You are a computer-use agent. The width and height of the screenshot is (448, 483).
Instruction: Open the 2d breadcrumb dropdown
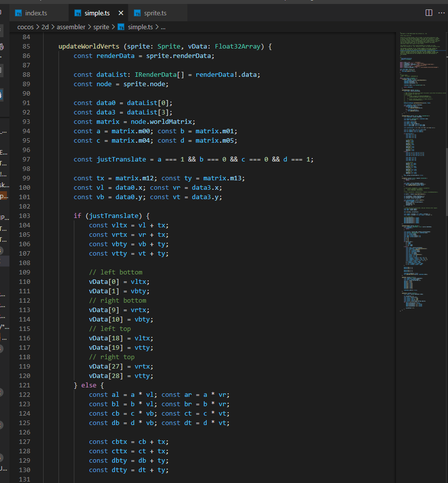[x=45, y=27]
